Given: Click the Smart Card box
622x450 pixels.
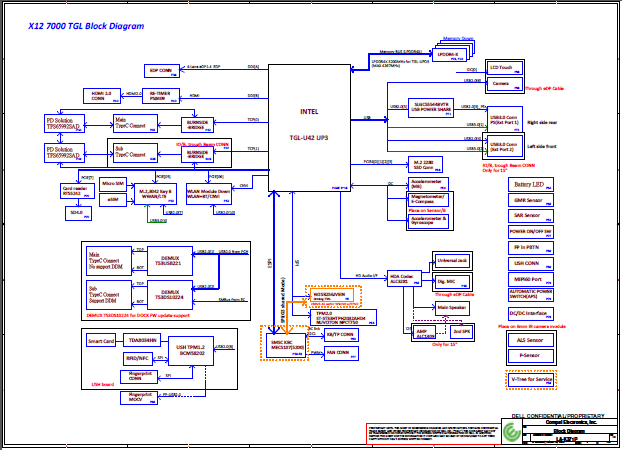Looking at the screenshot, I should click(101, 341).
